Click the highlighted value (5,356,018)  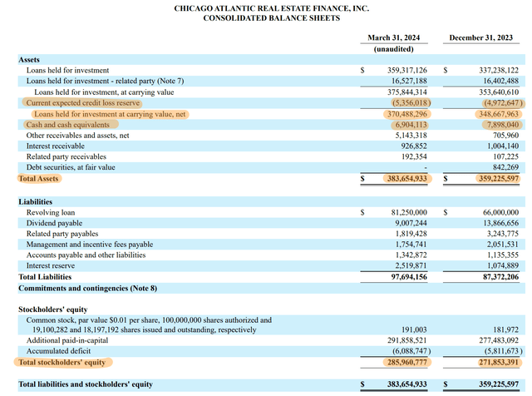pyautogui.click(x=411, y=103)
